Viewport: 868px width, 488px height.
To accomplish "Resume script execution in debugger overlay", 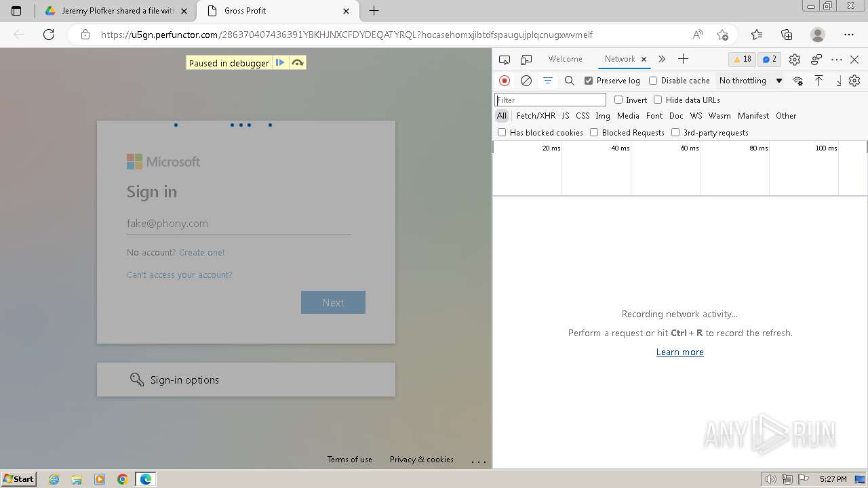I will click(280, 63).
